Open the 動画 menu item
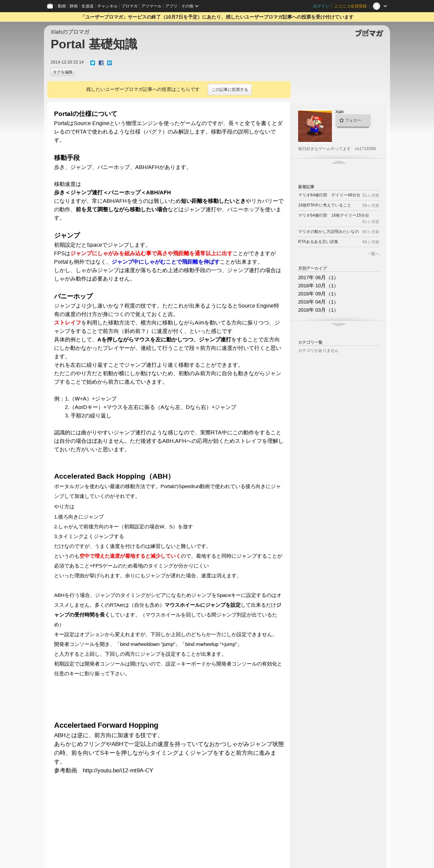 (62, 6)
